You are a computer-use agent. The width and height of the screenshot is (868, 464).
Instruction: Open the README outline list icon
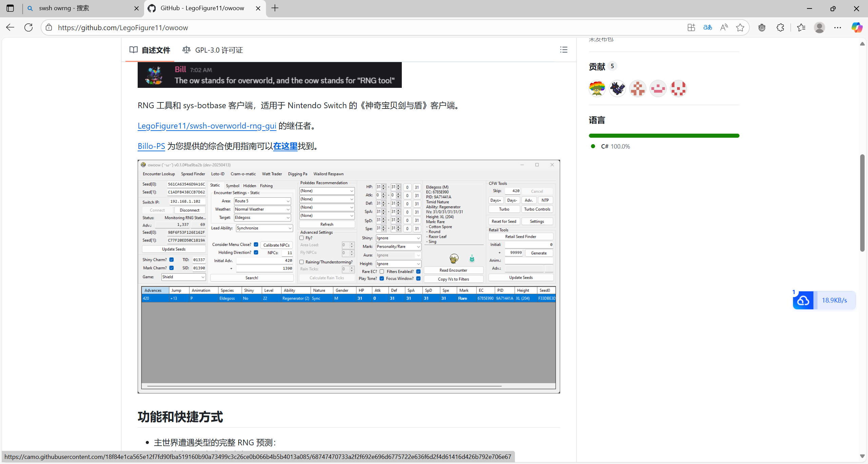point(564,50)
